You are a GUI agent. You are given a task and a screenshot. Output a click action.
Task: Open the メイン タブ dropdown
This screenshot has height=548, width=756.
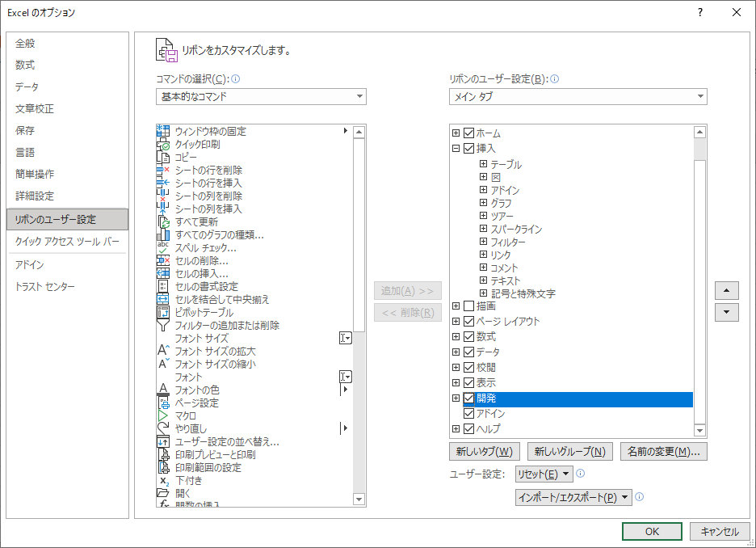pos(577,96)
